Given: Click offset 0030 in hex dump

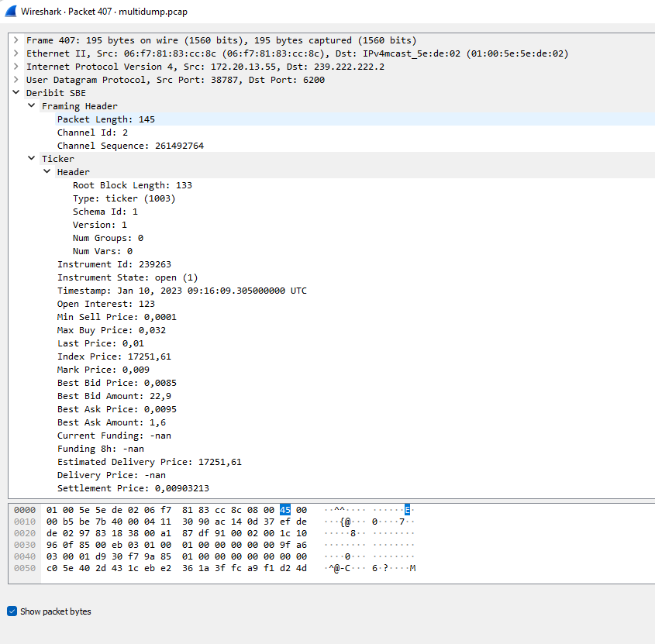Looking at the screenshot, I should pyautogui.click(x=25, y=545).
